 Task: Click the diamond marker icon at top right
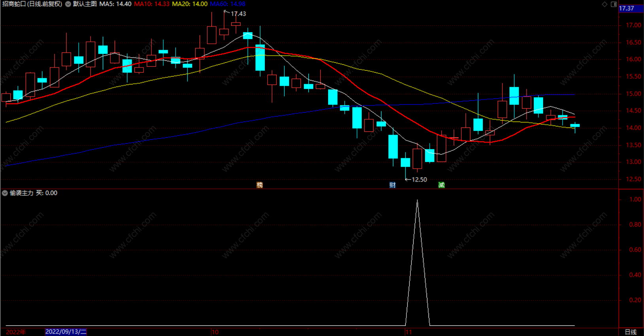pyautogui.click(x=604, y=4)
